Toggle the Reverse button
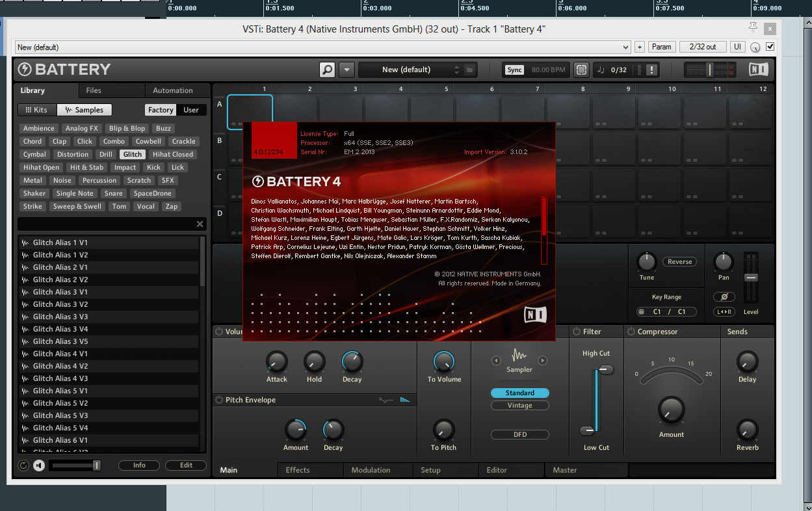Viewport: 812px width, 511px height. [679, 262]
